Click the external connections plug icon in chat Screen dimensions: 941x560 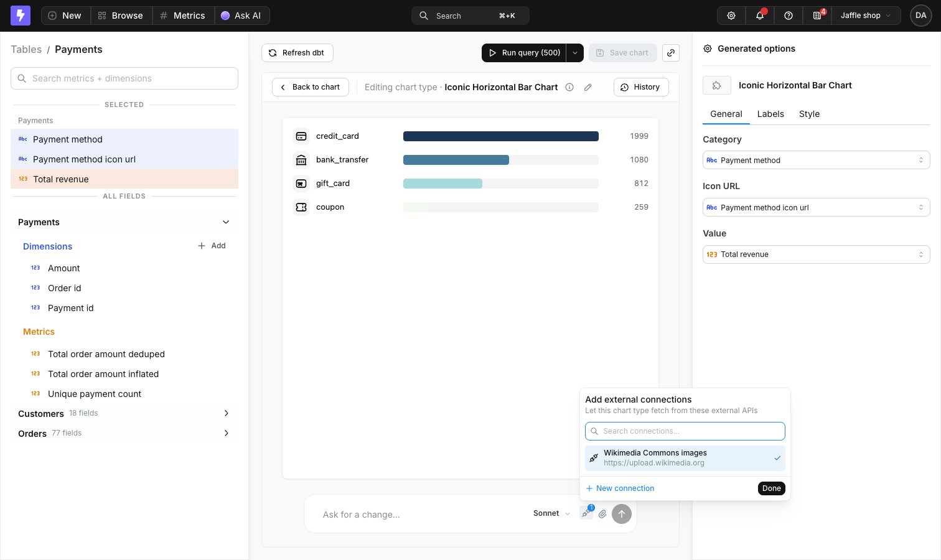click(x=586, y=513)
